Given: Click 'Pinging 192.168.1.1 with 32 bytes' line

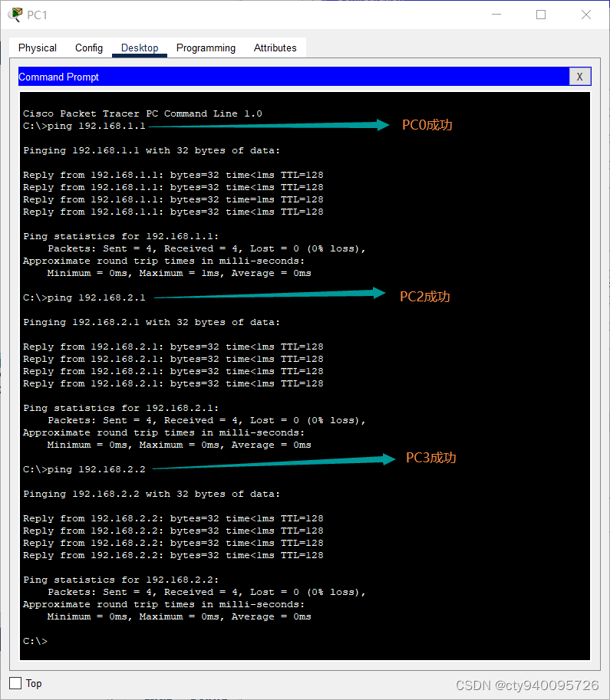Looking at the screenshot, I should click(x=151, y=150).
